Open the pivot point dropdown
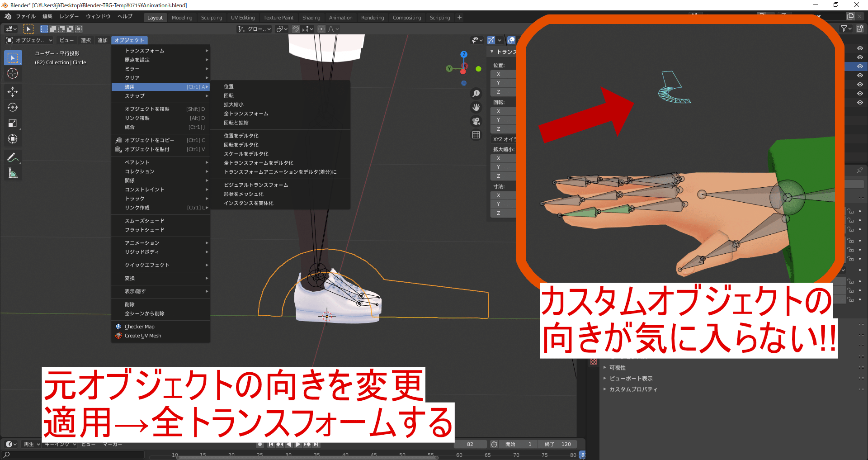This screenshot has height=460, width=868. (282, 29)
